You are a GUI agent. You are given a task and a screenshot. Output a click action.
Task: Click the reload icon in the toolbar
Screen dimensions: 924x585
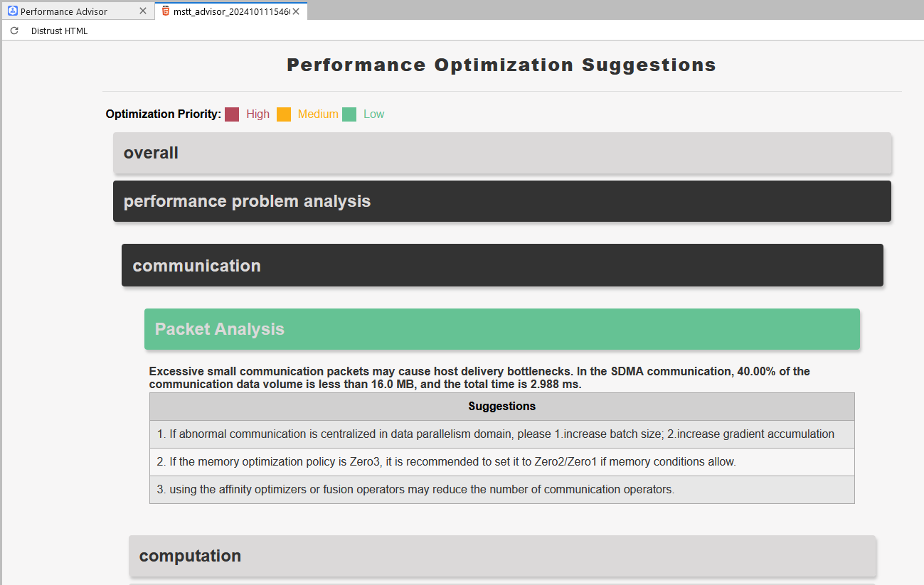coord(14,31)
